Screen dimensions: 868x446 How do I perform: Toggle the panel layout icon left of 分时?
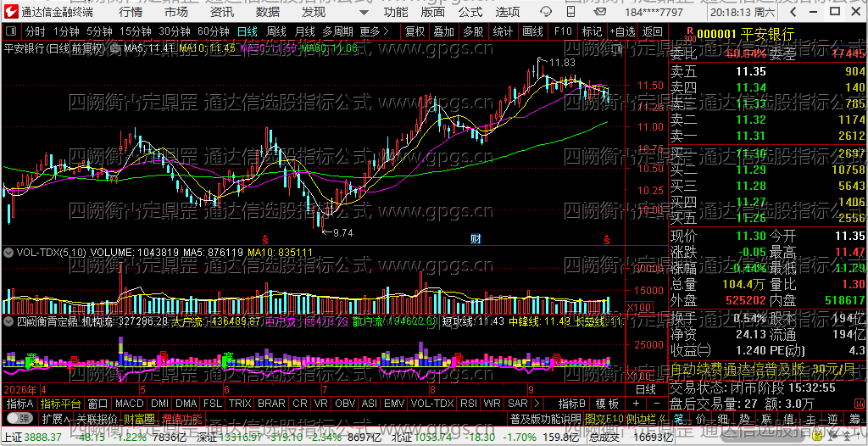coord(10,31)
